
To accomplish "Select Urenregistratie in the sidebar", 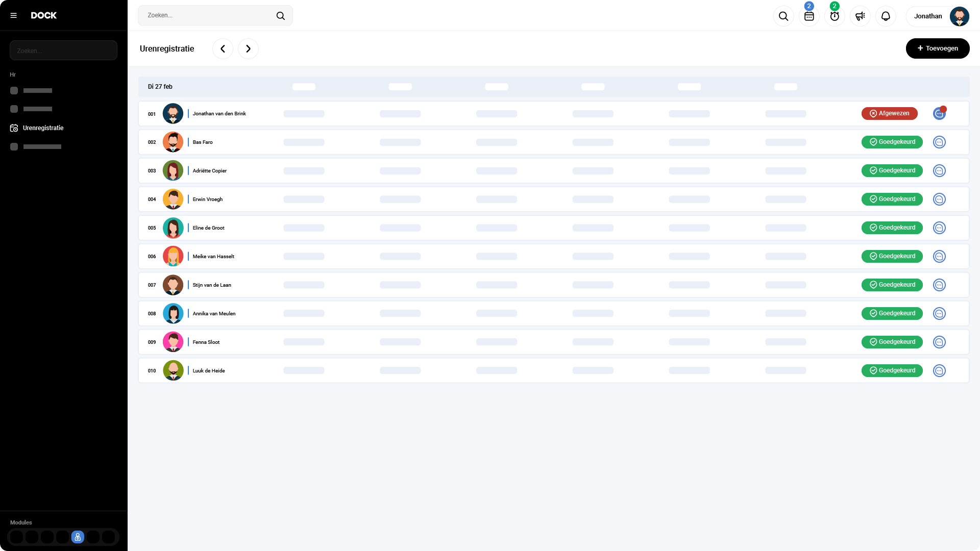I will [x=43, y=128].
